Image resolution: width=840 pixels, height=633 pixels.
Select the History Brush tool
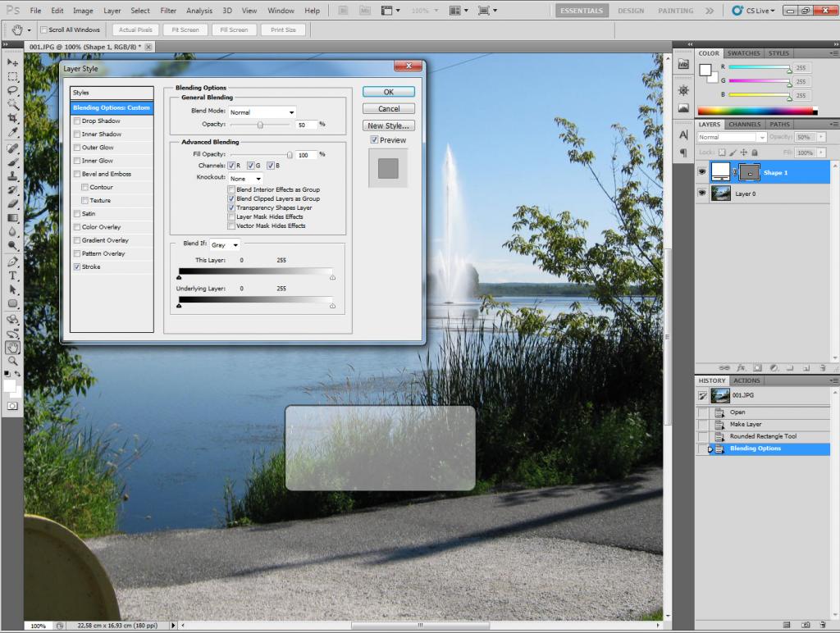coord(12,190)
